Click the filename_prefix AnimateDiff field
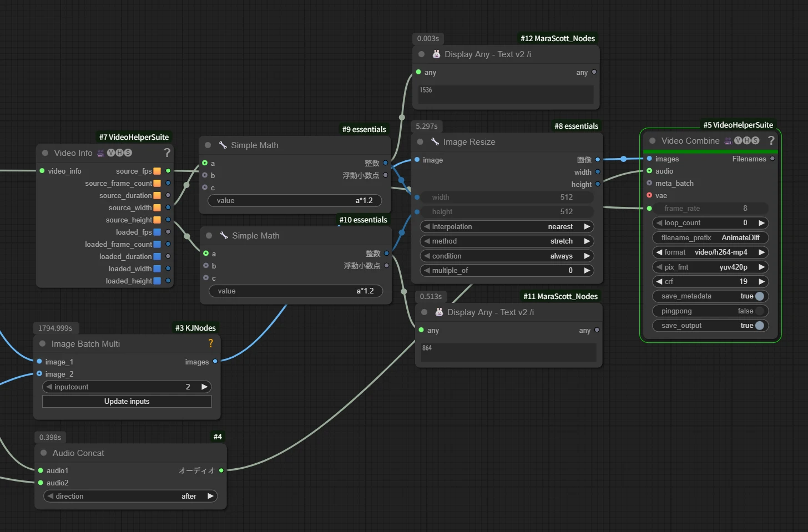The height and width of the screenshot is (532, 808). pos(710,237)
